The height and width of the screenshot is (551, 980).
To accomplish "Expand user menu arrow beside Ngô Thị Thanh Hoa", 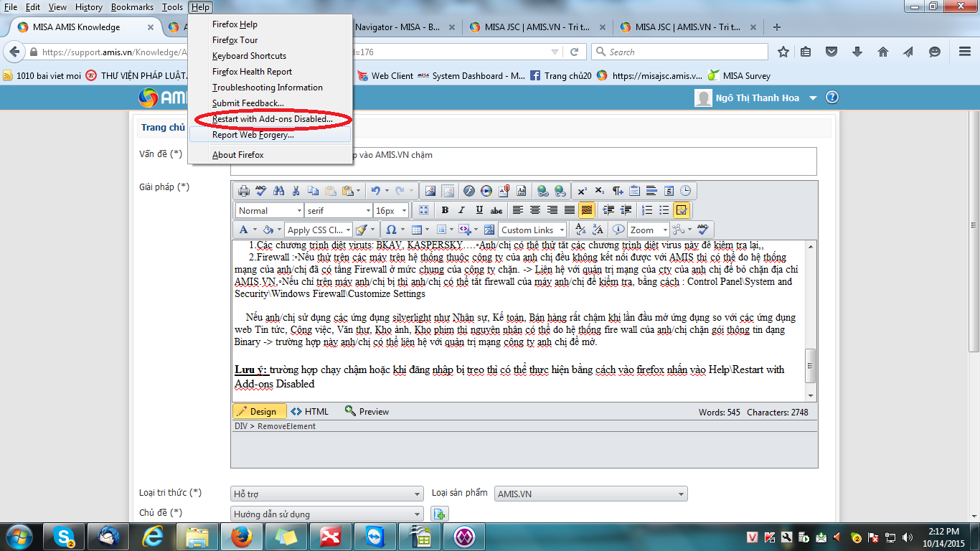I will 813,98.
